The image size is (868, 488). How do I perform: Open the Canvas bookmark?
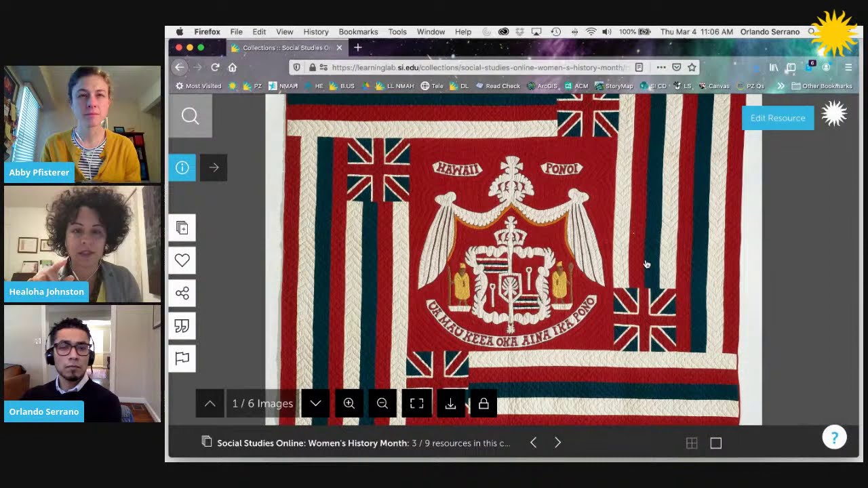coord(713,86)
